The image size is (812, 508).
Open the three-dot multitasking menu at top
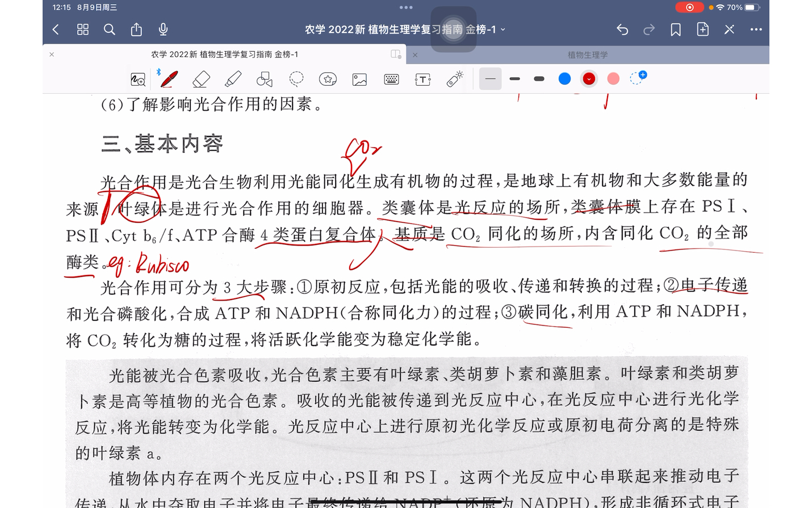coord(406,7)
